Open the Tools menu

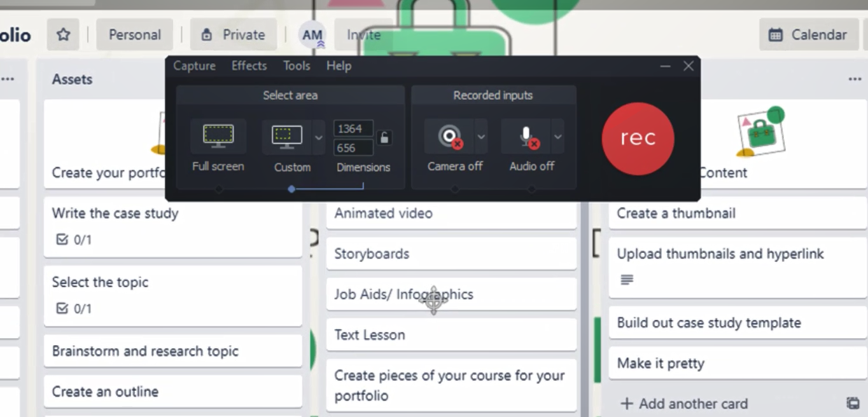coord(297,66)
